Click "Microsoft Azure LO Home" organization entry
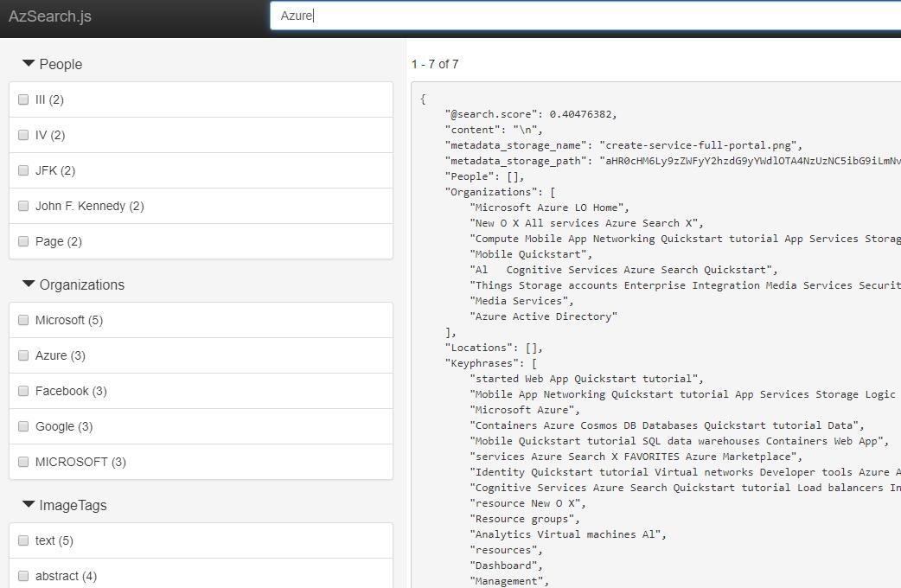The image size is (901, 588). (549, 208)
